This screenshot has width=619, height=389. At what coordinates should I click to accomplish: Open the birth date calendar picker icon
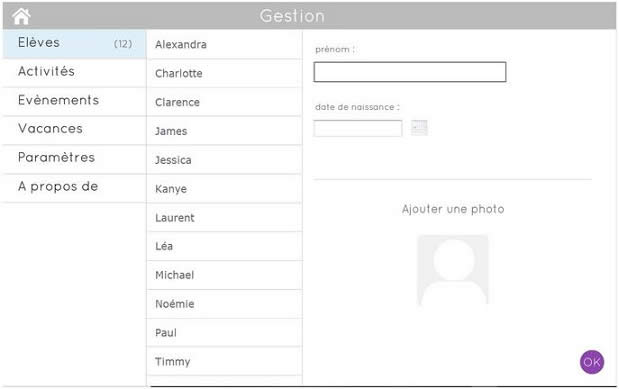[419, 128]
